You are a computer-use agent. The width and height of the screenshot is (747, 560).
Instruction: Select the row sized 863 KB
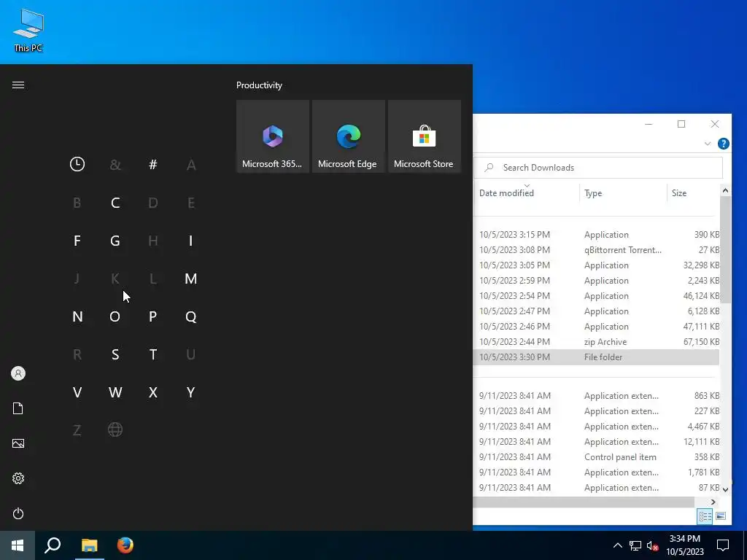pos(597,396)
